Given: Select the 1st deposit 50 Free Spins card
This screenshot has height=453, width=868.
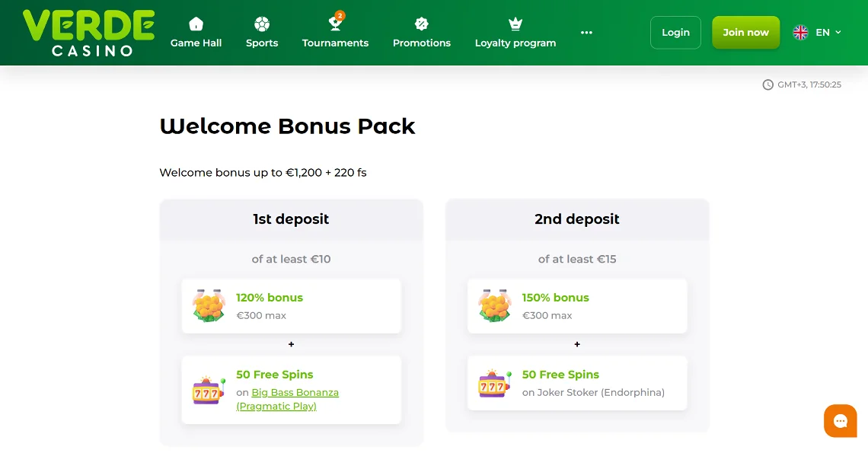Looking at the screenshot, I should pyautogui.click(x=291, y=390).
